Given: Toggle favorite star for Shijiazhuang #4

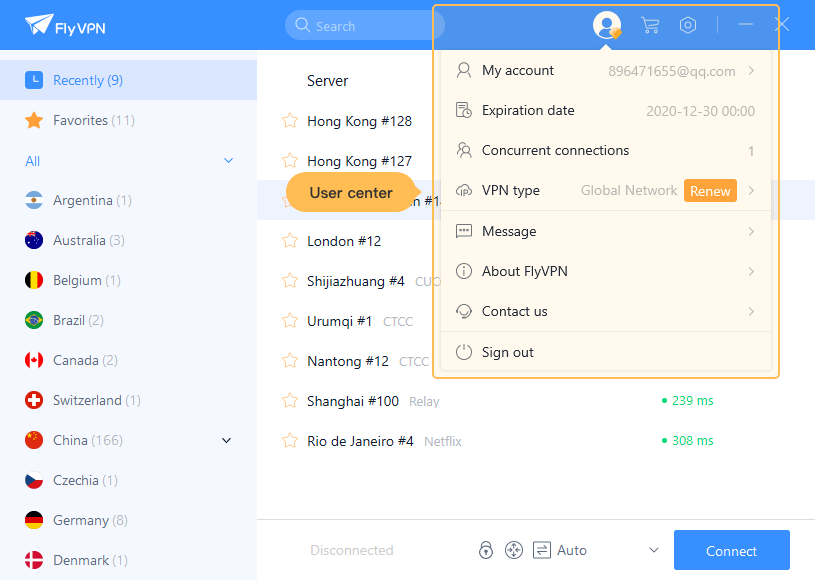Looking at the screenshot, I should [x=290, y=281].
